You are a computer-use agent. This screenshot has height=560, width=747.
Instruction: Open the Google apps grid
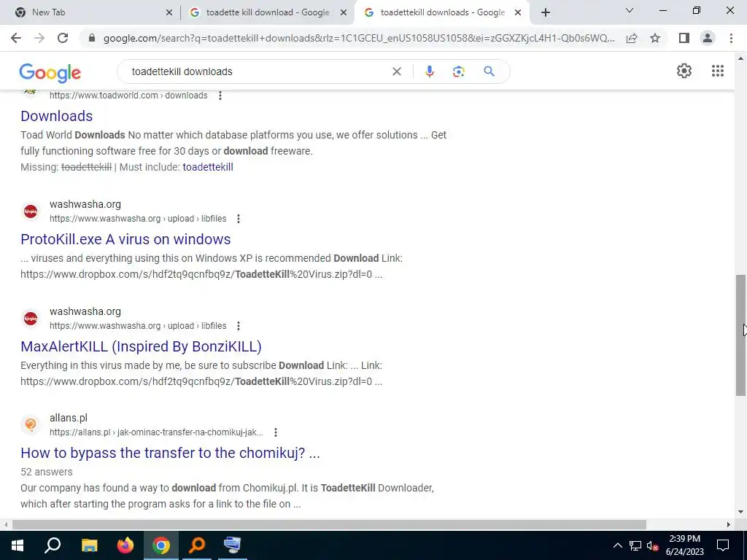(x=718, y=71)
